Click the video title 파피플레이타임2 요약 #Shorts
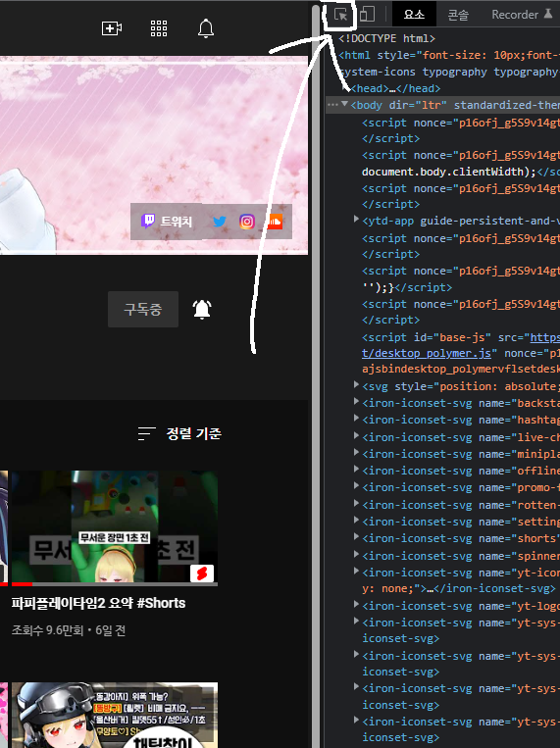 point(98,603)
